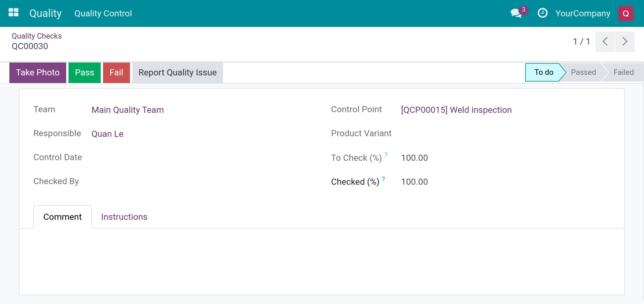Click Report Quality Issue button
Screen dimensions: 644x304
(x=177, y=72)
